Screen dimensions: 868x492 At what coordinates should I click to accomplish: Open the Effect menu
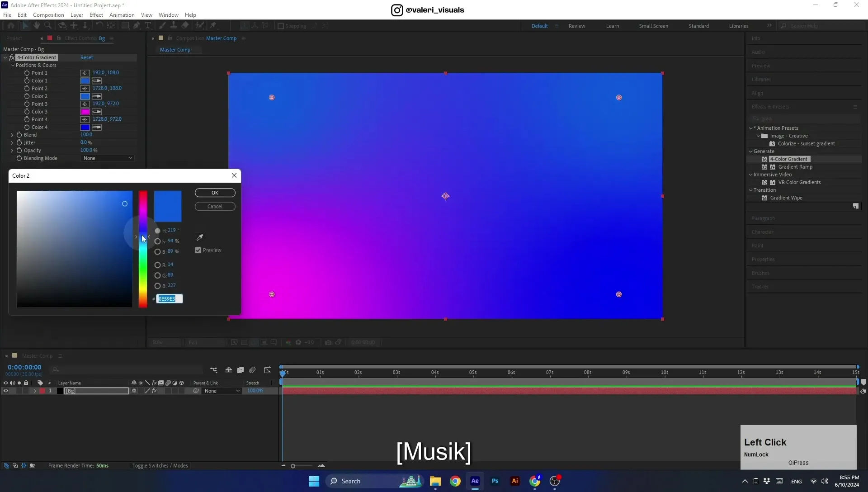[96, 15]
